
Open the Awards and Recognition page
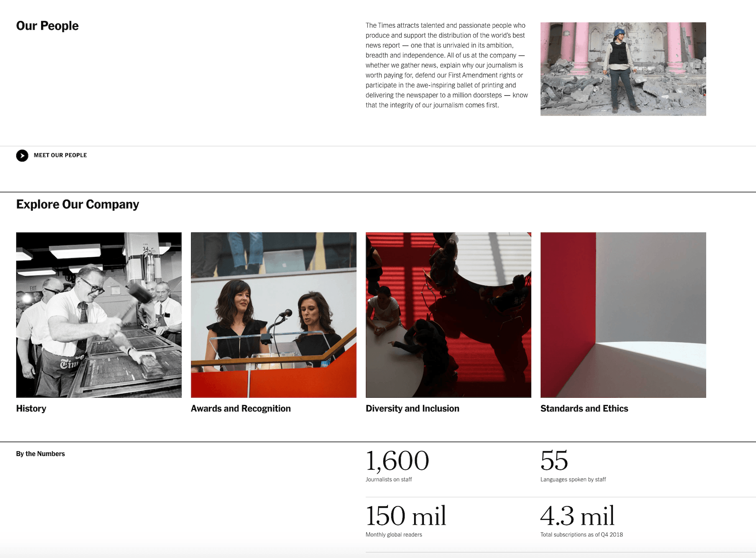tap(240, 408)
